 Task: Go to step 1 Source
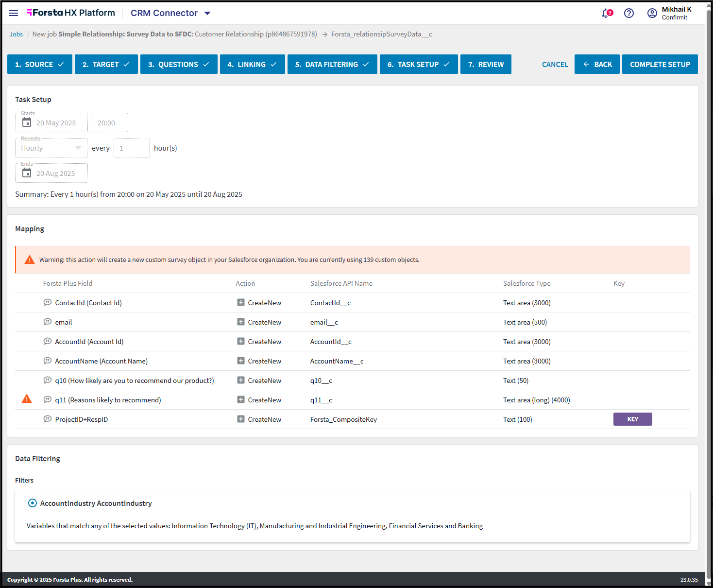click(40, 64)
